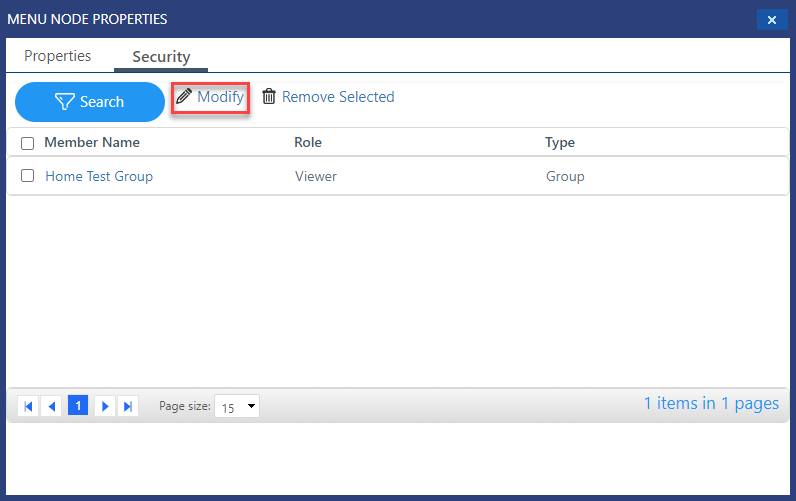The width and height of the screenshot is (796, 501).
Task: Click the Type column header
Action: tap(560, 143)
